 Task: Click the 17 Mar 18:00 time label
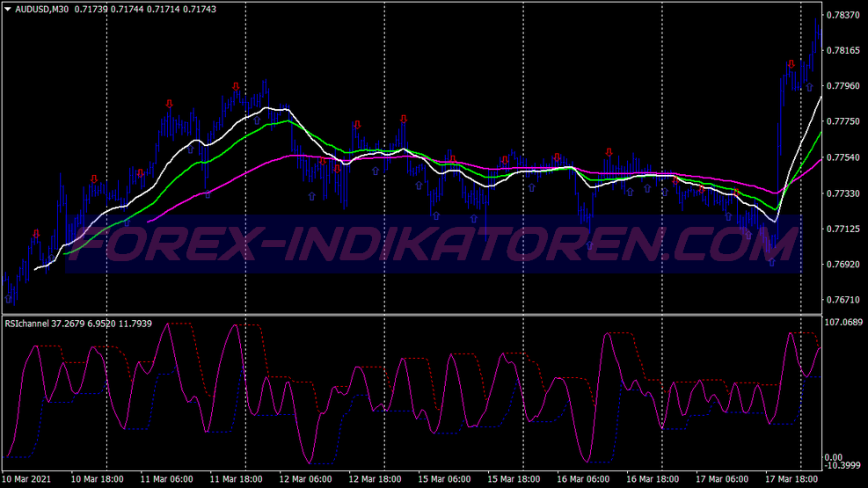pyautogui.click(x=791, y=479)
